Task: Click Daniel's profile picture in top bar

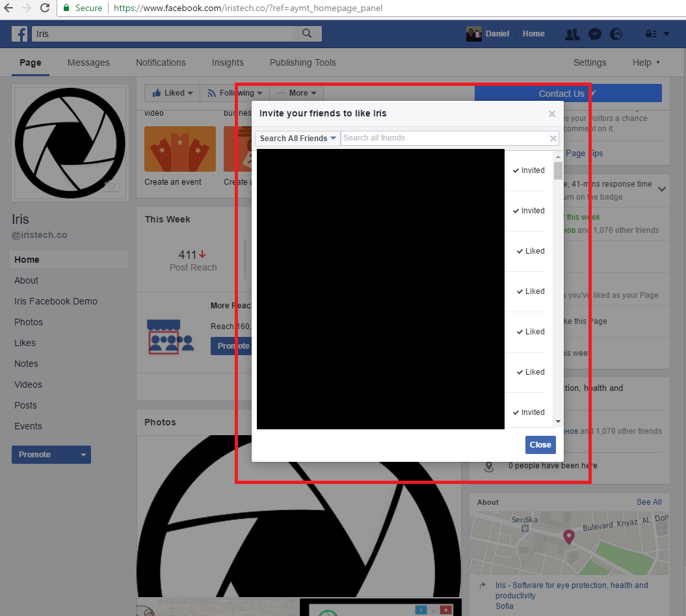Action: coord(473,34)
